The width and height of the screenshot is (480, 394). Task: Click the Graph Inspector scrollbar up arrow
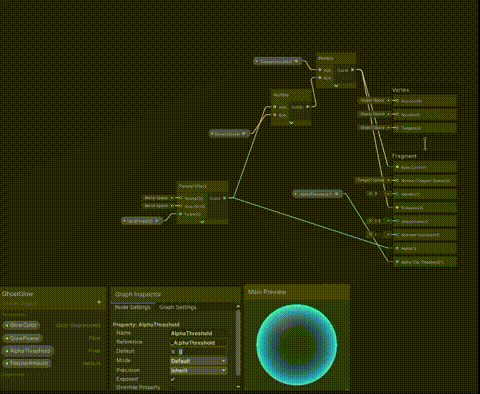238,306
